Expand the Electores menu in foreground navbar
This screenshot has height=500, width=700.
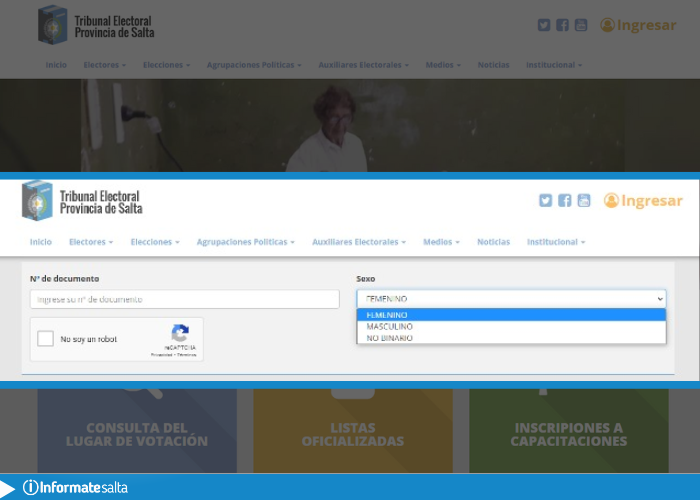coord(91,242)
